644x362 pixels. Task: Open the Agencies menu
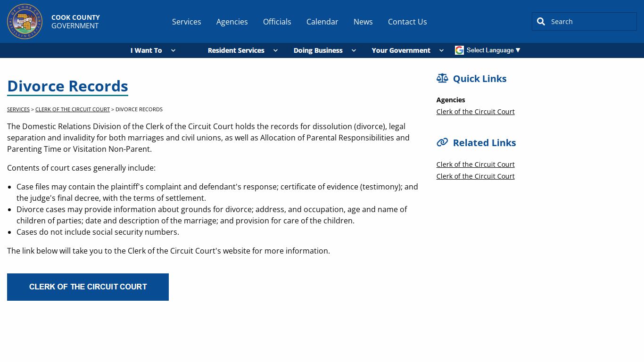(232, 22)
